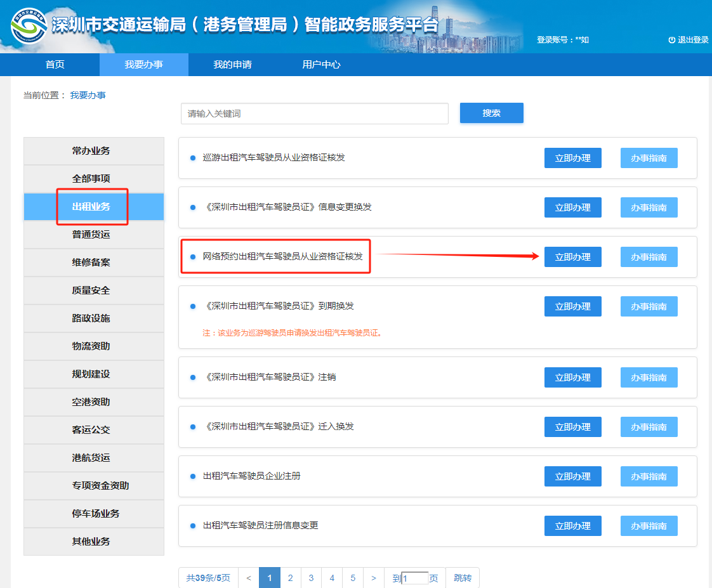Select 专项资金资助 in the sidebar
The height and width of the screenshot is (588, 712).
click(x=93, y=485)
